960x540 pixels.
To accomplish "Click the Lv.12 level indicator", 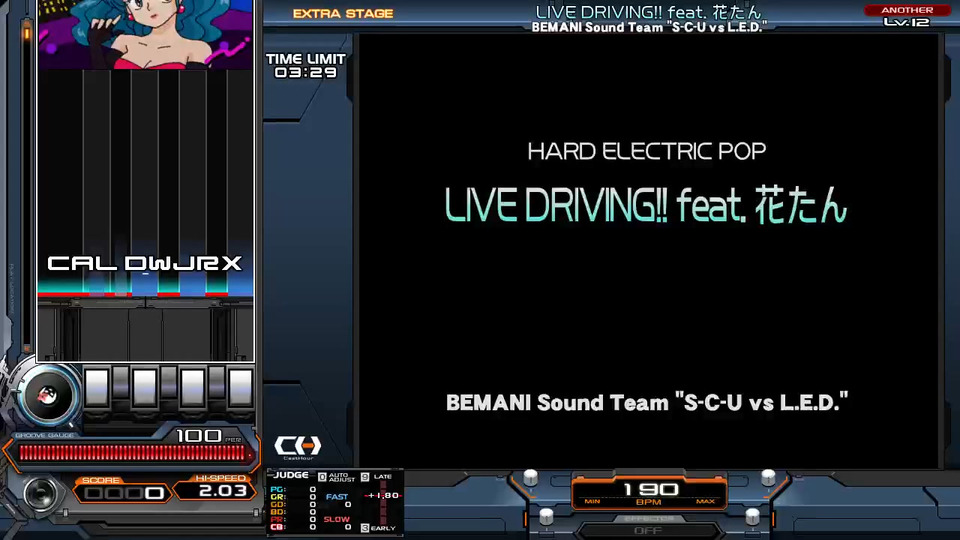I will [x=907, y=23].
